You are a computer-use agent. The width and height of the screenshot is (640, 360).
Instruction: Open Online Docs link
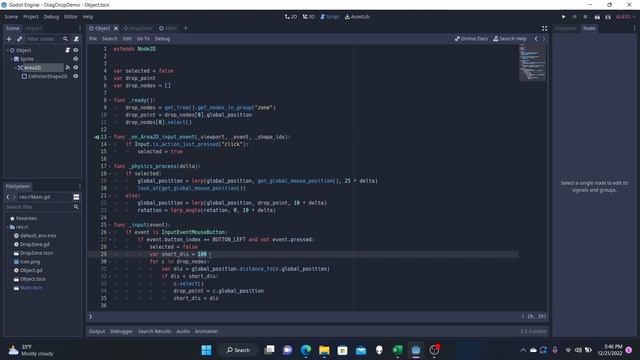coord(471,39)
